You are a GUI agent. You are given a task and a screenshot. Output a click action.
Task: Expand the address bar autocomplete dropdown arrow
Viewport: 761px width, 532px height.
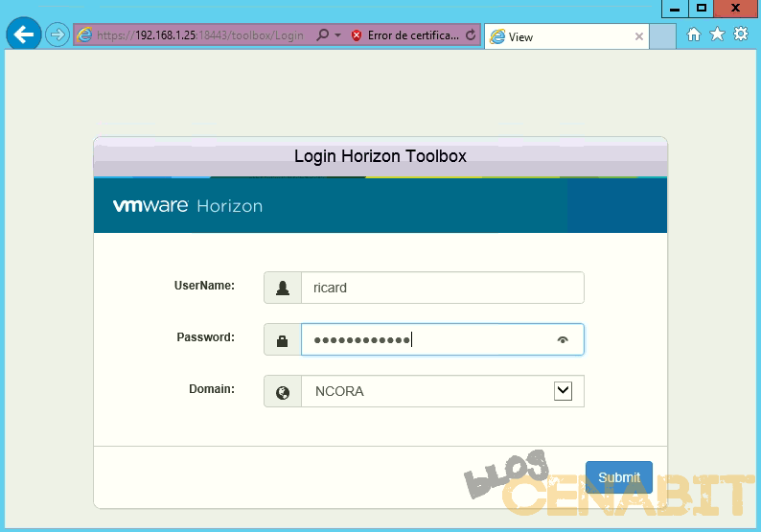(x=337, y=35)
